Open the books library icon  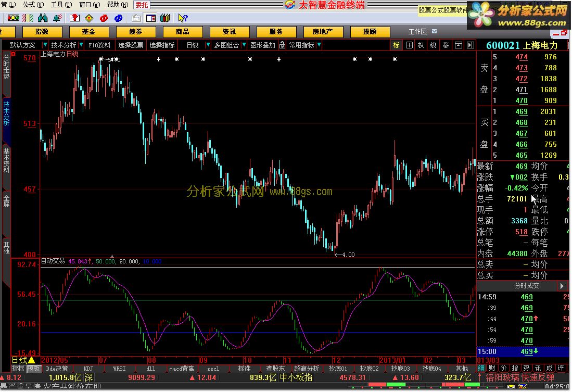166,18
